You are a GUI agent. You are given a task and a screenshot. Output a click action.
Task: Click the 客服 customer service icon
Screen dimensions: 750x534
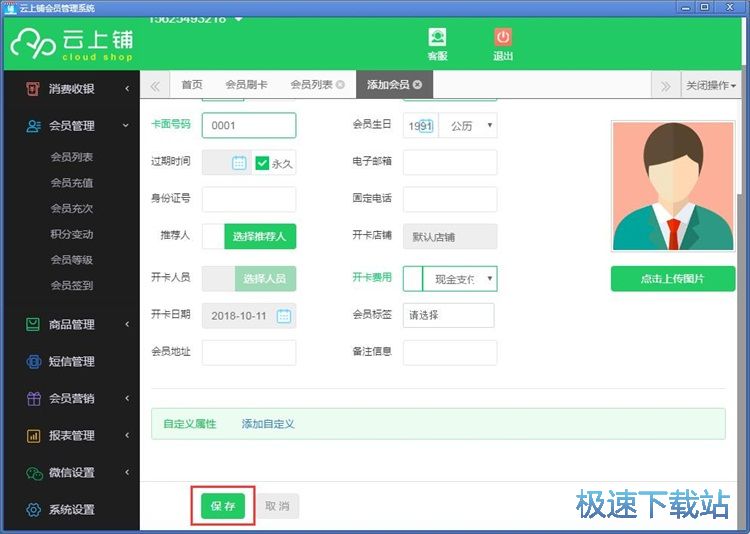(437, 38)
